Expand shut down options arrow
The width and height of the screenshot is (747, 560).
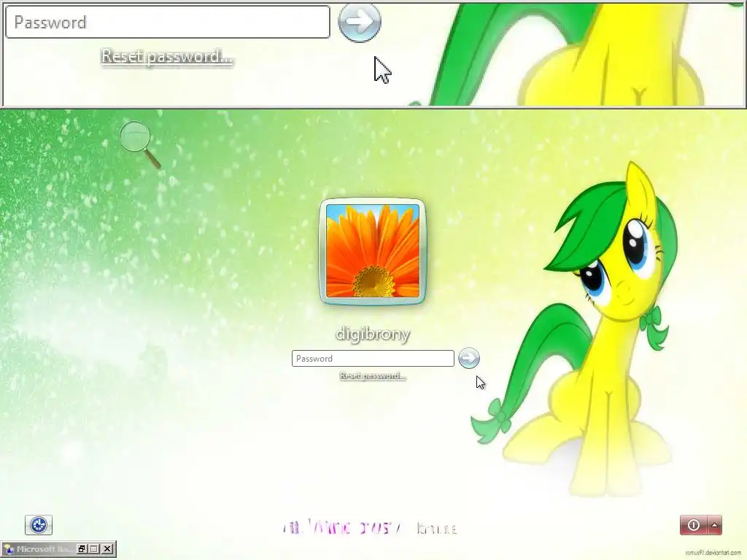point(715,525)
